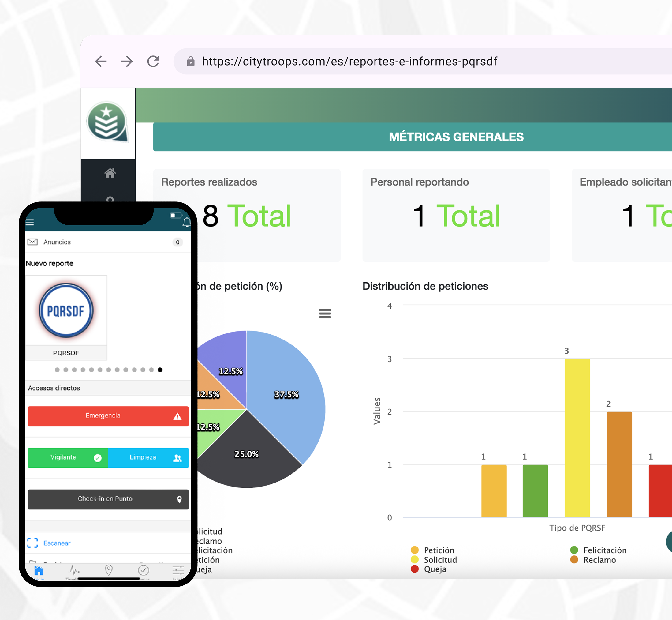
Task: Click the padlock icon in address bar
Action: [x=190, y=62]
